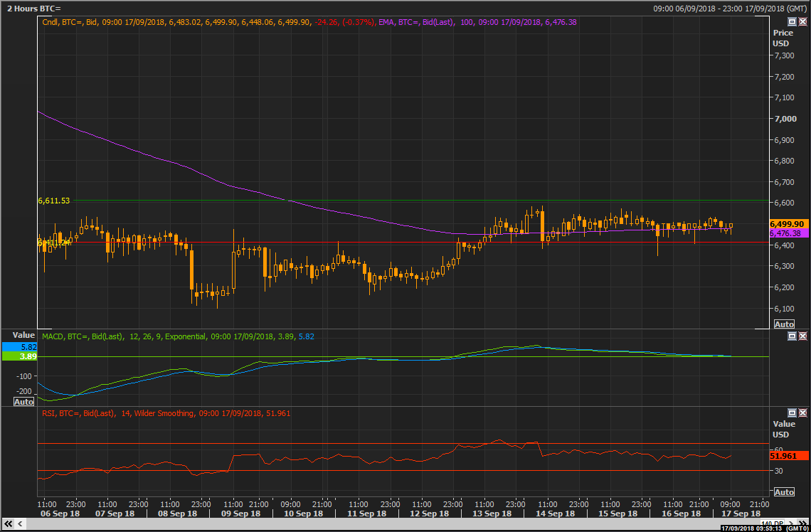Toggle Auto scaling on MACD axis

pos(23,402)
